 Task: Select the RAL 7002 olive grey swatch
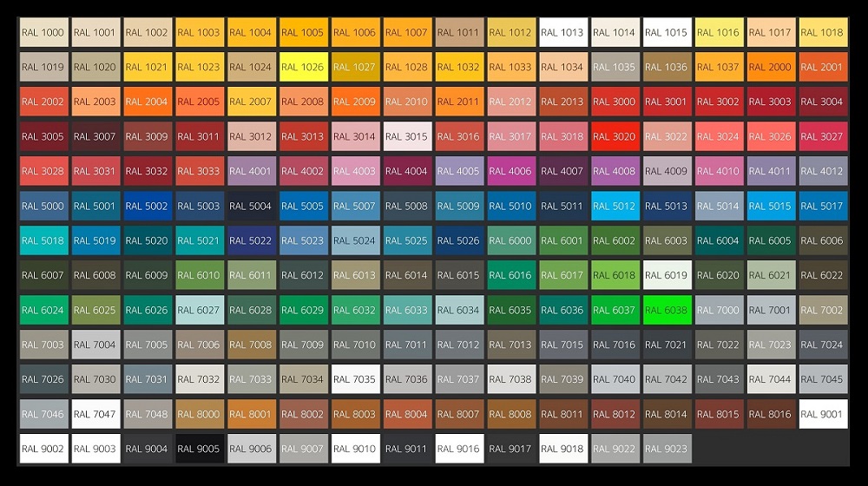click(823, 310)
